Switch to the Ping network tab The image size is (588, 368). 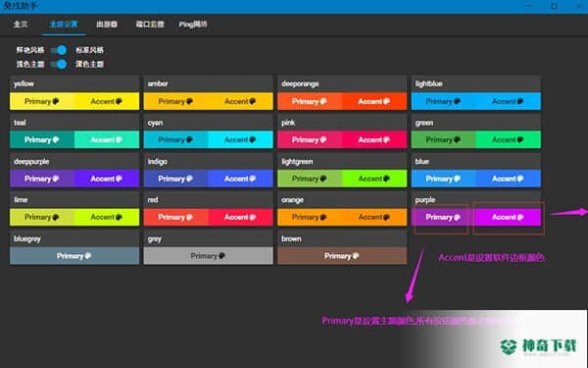point(193,25)
